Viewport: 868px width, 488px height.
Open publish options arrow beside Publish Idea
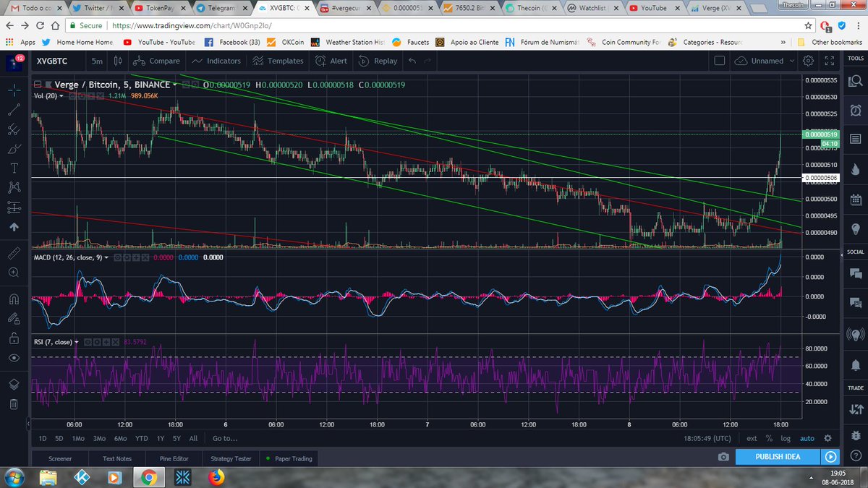point(830,457)
